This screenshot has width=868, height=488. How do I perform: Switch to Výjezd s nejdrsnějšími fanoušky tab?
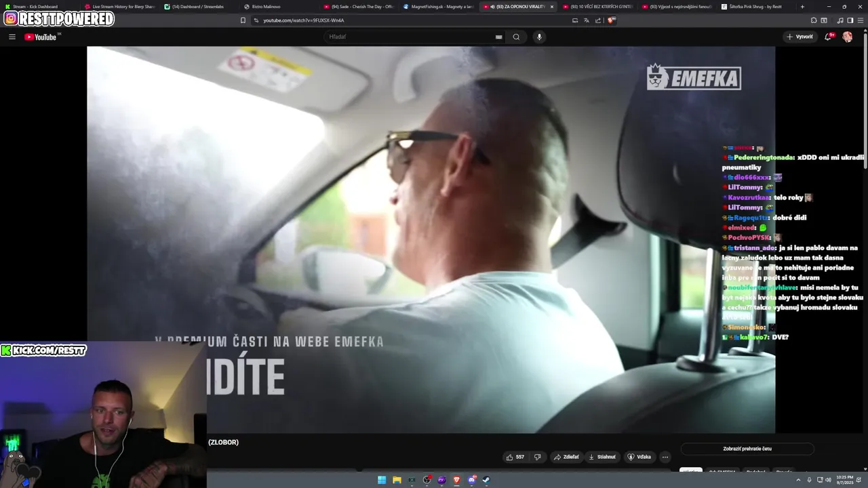coord(677,6)
